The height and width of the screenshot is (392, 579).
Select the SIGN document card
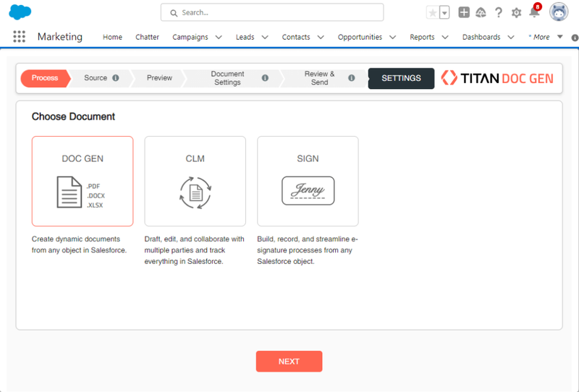pyautogui.click(x=308, y=182)
